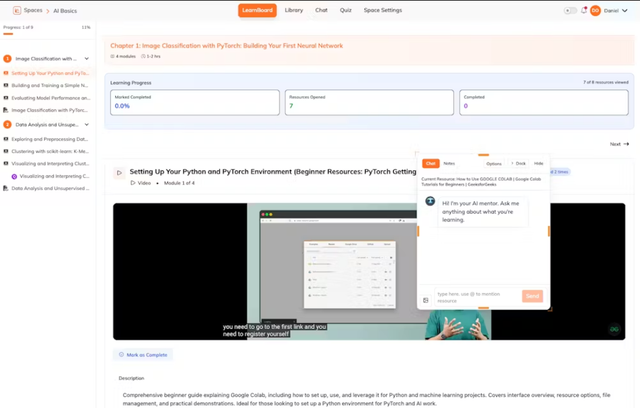This screenshot has height=408, width=640.
Task: Select the Chat tab in mentor panel
Action: [431, 164]
